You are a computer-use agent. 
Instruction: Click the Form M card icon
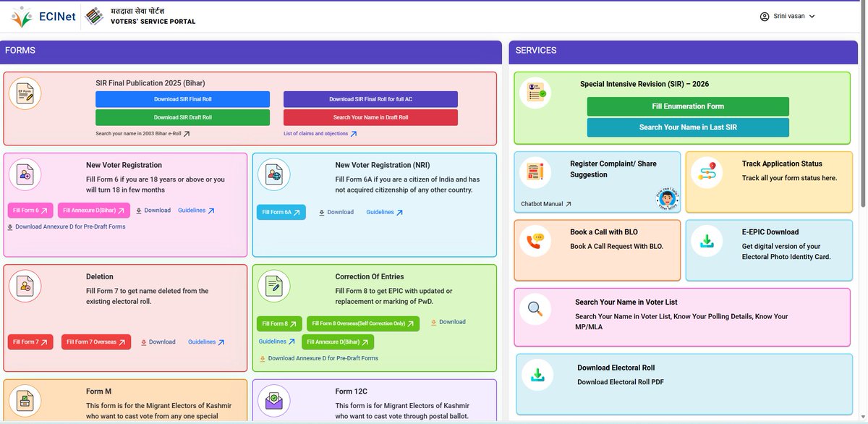click(x=25, y=401)
